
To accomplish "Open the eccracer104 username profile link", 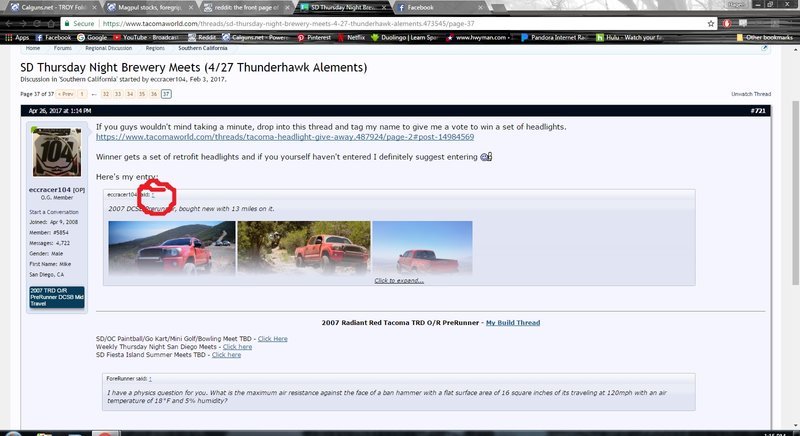I will pyautogui.click(x=49, y=190).
